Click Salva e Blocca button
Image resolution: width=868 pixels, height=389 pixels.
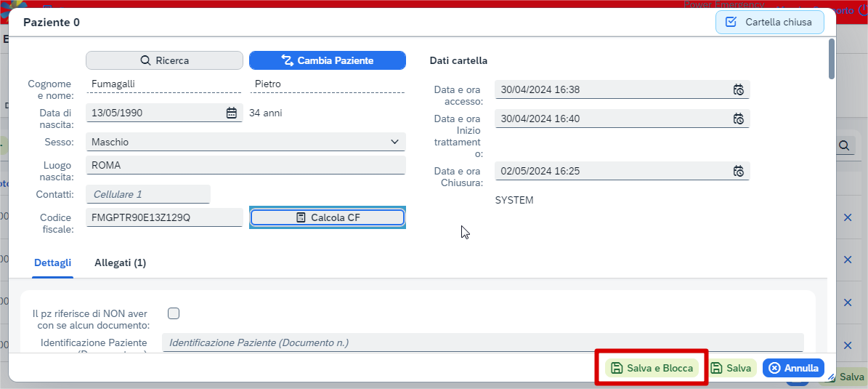(652, 368)
